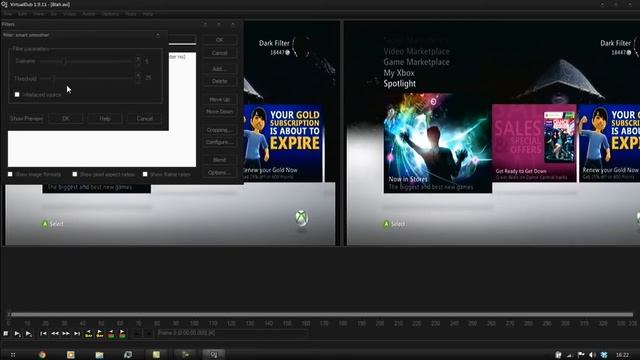This screenshot has width=640, height=360.
Task: Open the Options menu
Action: (x=110, y=14)
